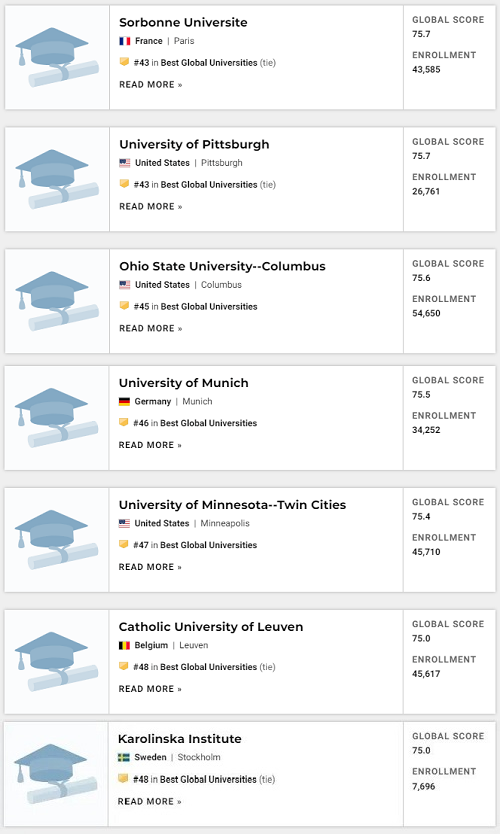Click the University of Pittsburgh graduation cap icon
Image resolution: width=503 pixels, height=834 pixels.
coord(57,179)
